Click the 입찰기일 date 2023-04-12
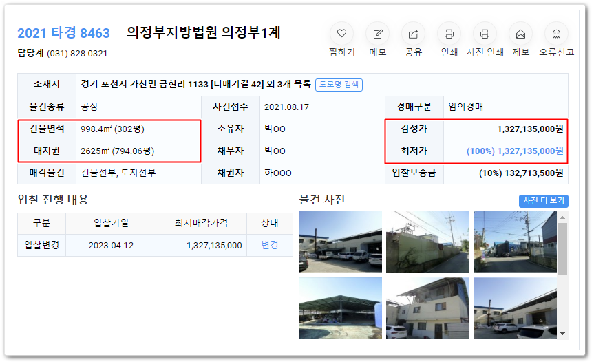The height and width of the screenshot is (364, 594). [111, 246]
